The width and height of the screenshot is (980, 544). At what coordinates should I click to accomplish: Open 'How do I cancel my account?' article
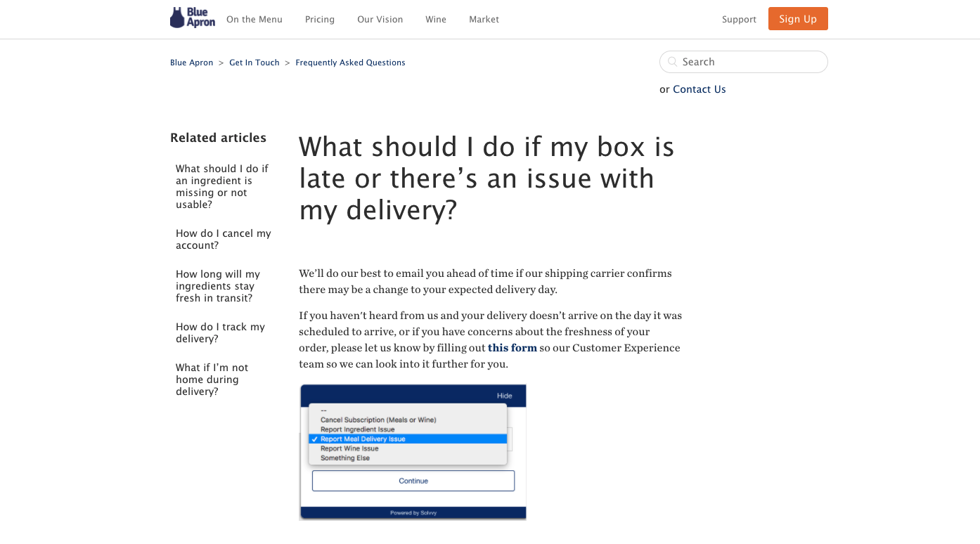coord(224,240)
